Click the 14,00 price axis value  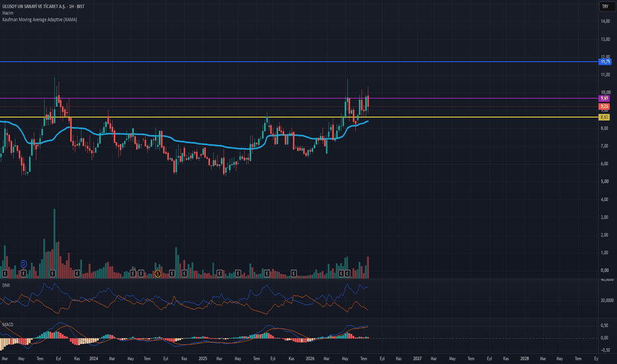coord(605,21)
